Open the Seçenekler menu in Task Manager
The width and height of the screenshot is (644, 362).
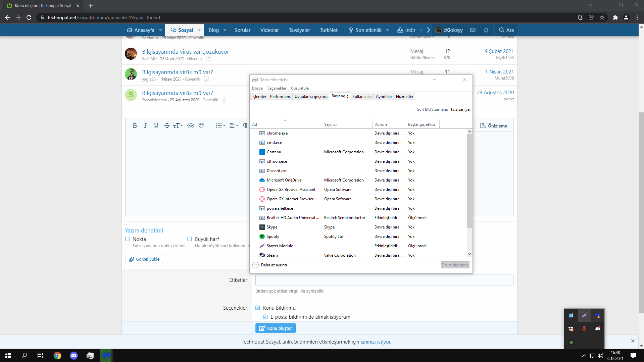277,88
